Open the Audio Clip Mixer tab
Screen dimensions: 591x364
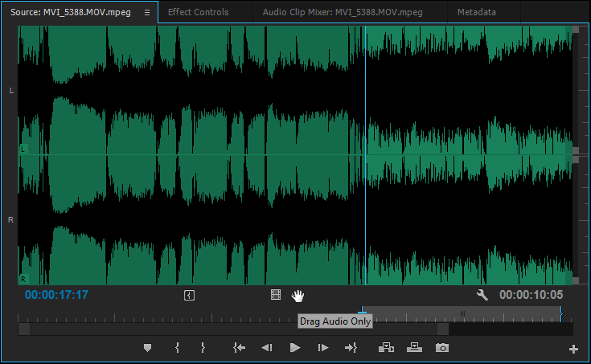(x=343, y=12)
